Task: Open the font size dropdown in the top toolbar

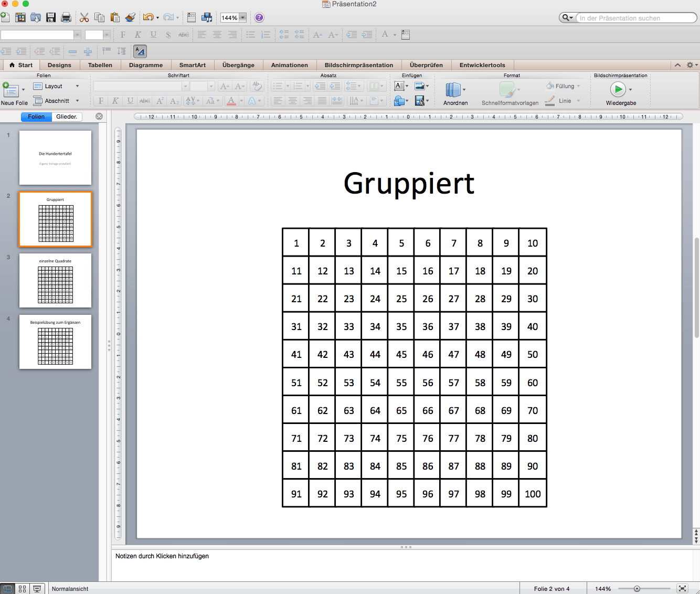Action: tap(107, 35)
